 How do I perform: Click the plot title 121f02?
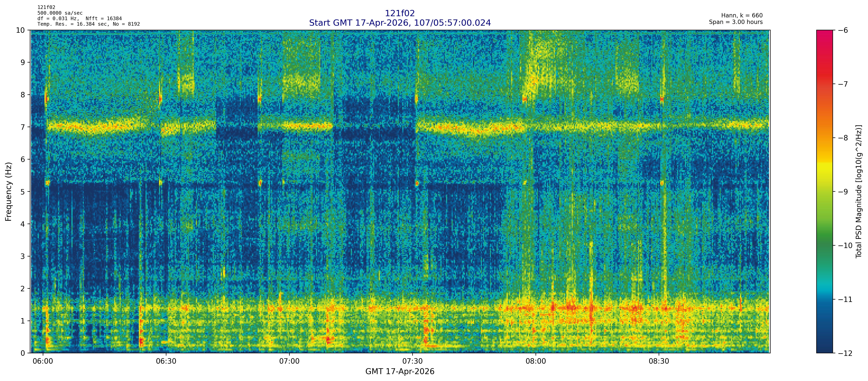click(x=400, y=13)
